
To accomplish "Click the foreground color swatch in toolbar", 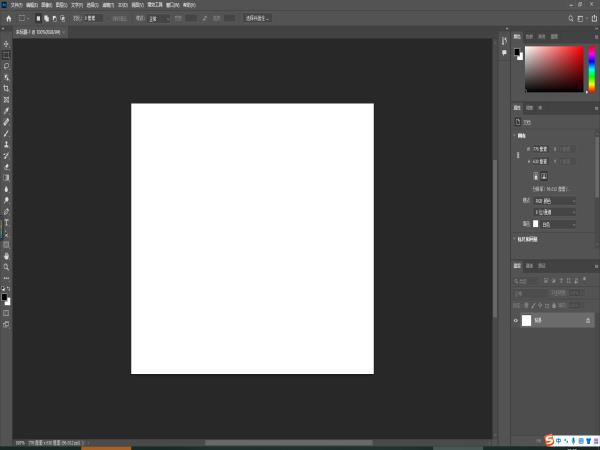I will pos(4,296).
